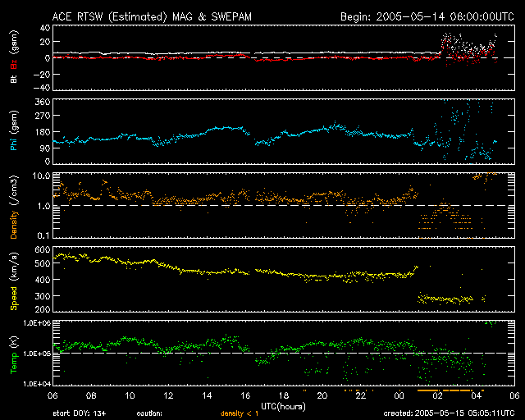
Task: Click the "14" hour label on the time axis
Action: 207,395
